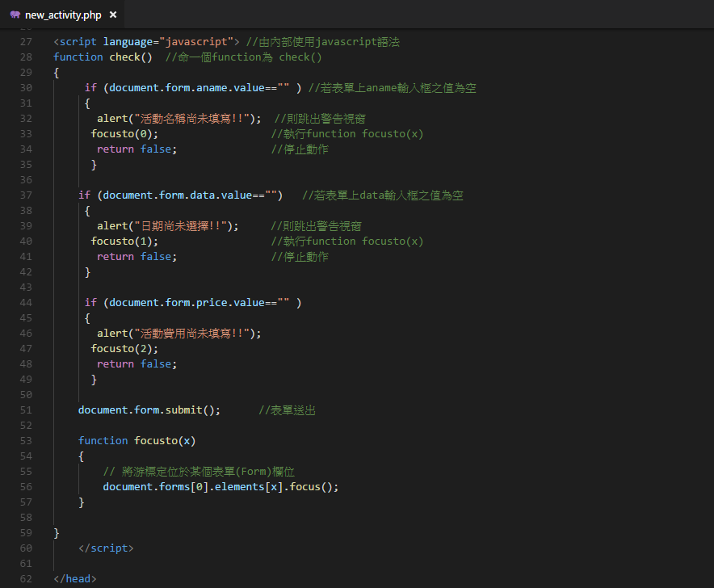Close the new_activity.php tab

point(113,15)
